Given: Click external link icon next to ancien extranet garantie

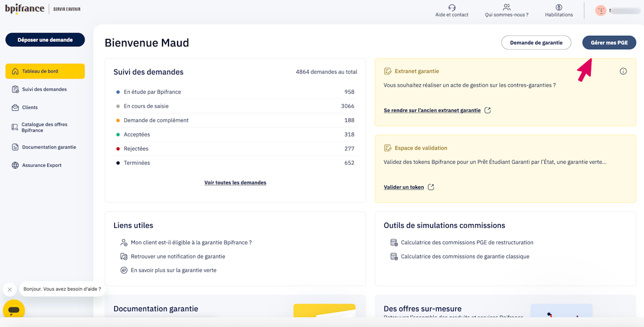Looking at the screenshot, I should [x=488, y=110].
